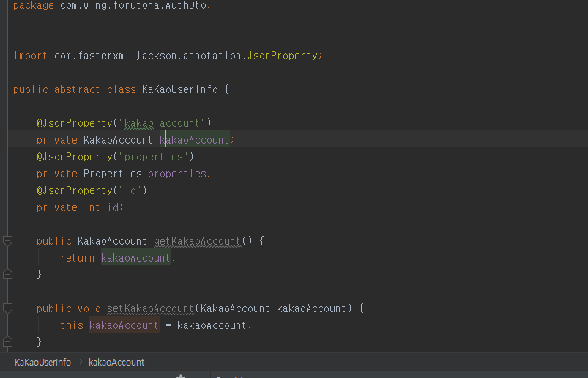Image resolution: width=588 pixels, height=378 pixels.
Task: Click @JsonProperty annotation above id field
Action: click(75, 190)
